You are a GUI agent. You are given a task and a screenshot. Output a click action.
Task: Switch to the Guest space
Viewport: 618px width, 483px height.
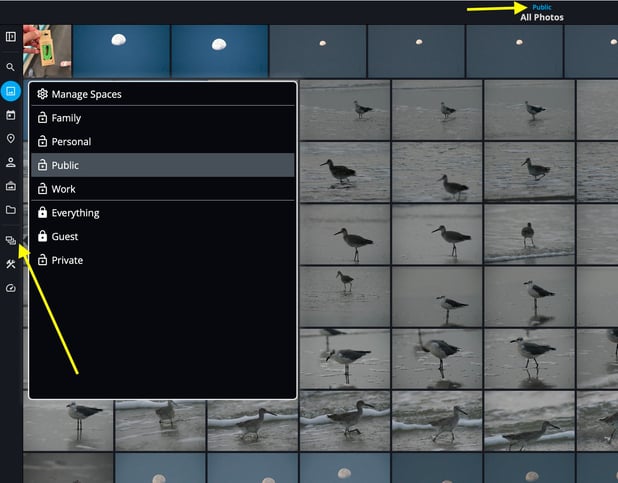click(64, 237)
